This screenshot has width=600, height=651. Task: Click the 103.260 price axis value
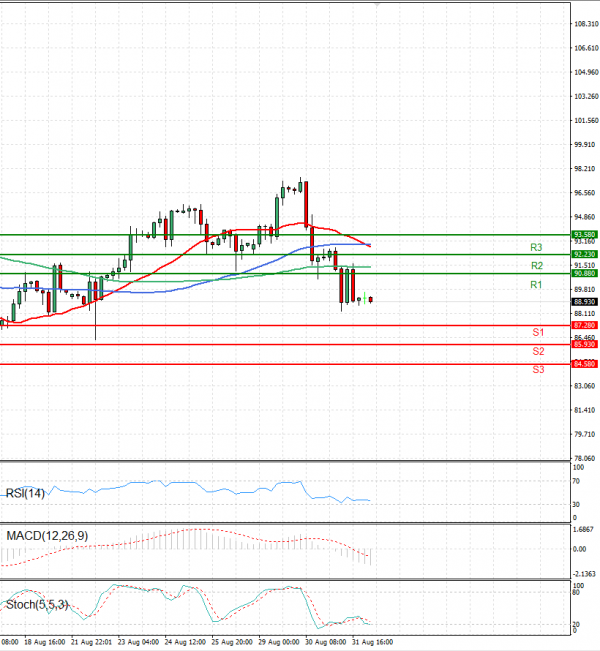(x=586, y=96)
